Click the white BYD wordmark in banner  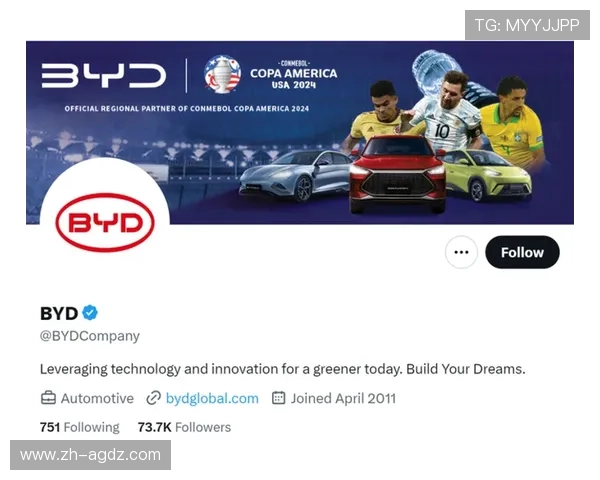tap(104, 75)
